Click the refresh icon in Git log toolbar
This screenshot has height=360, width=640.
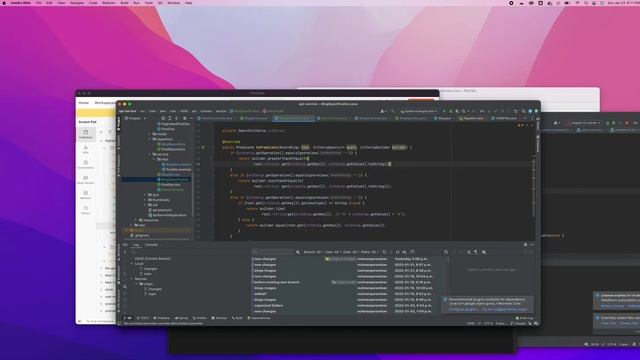click(384, 252)
